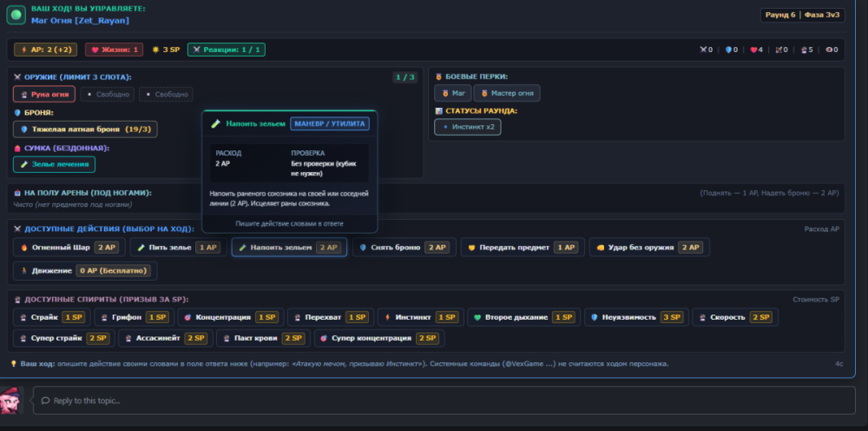
Task: Click the Мастер огня perk badge
Action: [x=507, y=93]
